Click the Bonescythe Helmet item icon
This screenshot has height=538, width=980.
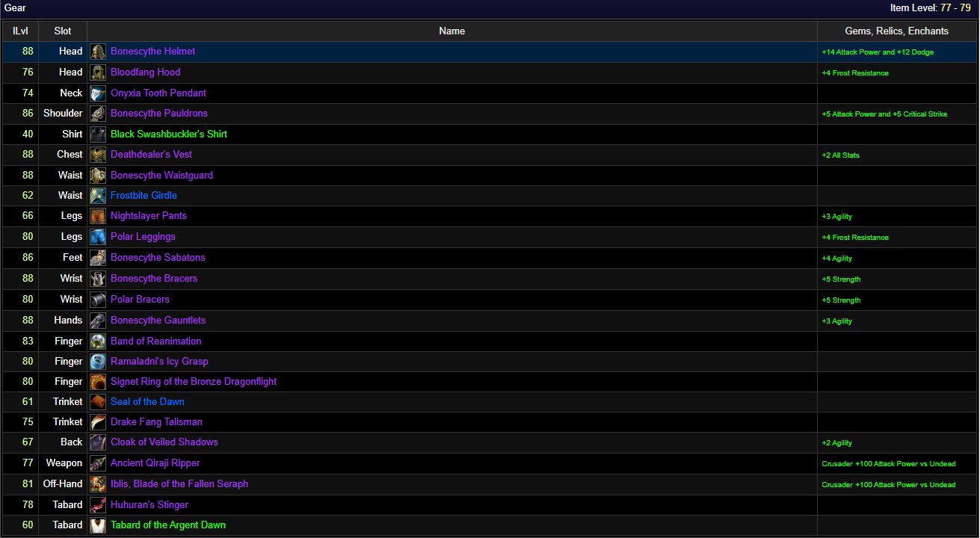tap(98, 52)
